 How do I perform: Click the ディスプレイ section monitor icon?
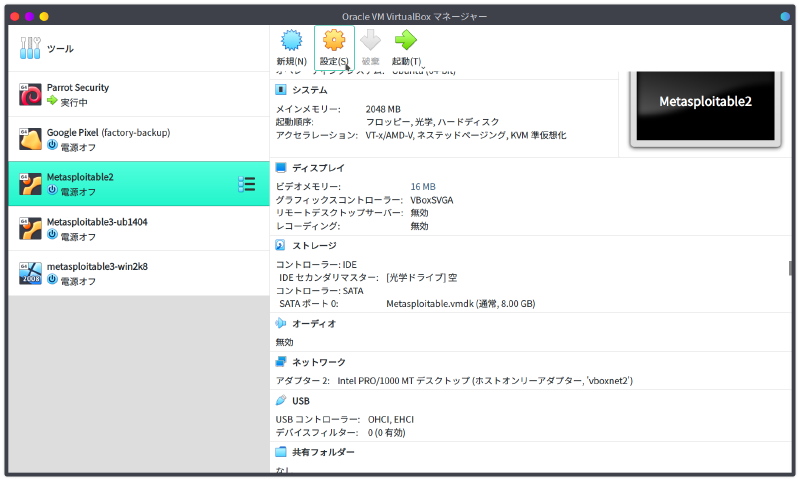[281, 168]
